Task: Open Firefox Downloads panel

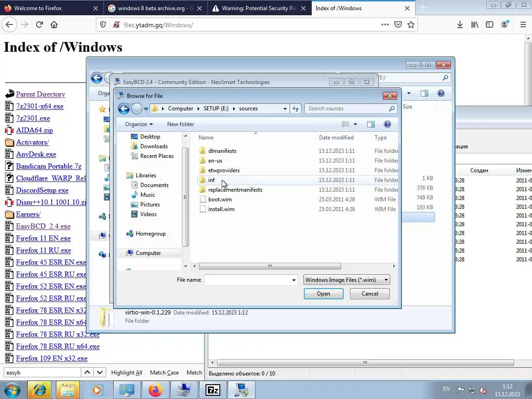Action: tap(460, 25)
